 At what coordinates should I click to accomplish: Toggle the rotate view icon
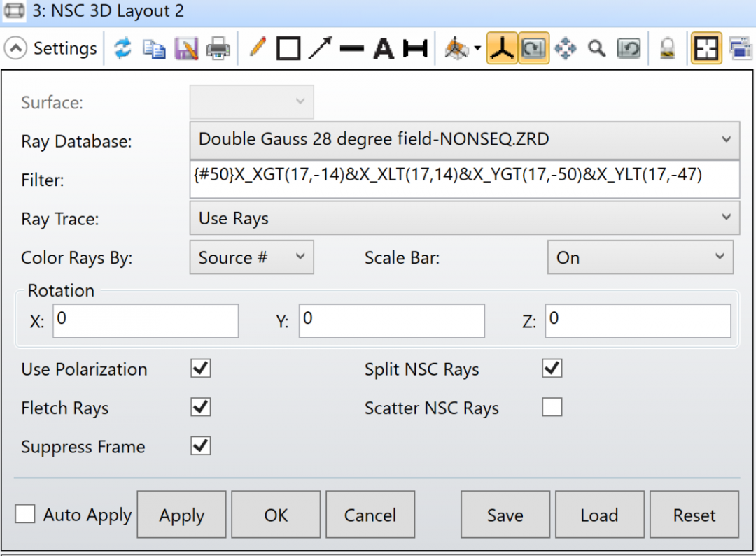click(x=533, y=48)
